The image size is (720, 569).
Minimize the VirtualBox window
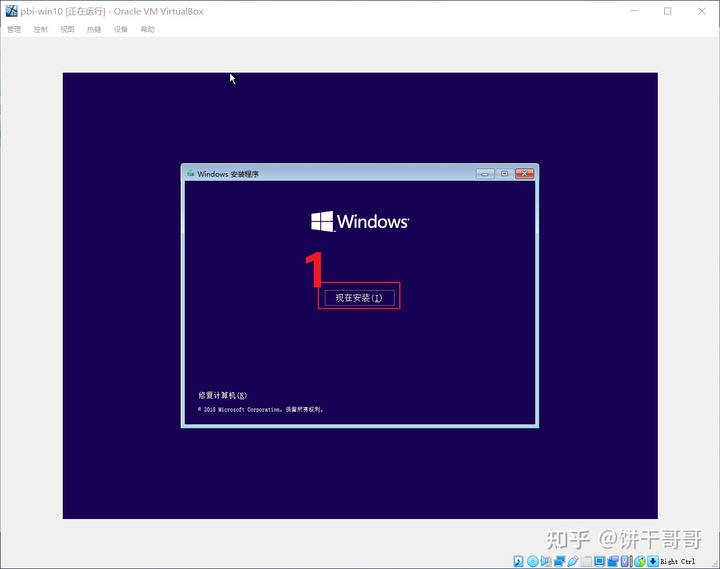(x=634, y=11)
